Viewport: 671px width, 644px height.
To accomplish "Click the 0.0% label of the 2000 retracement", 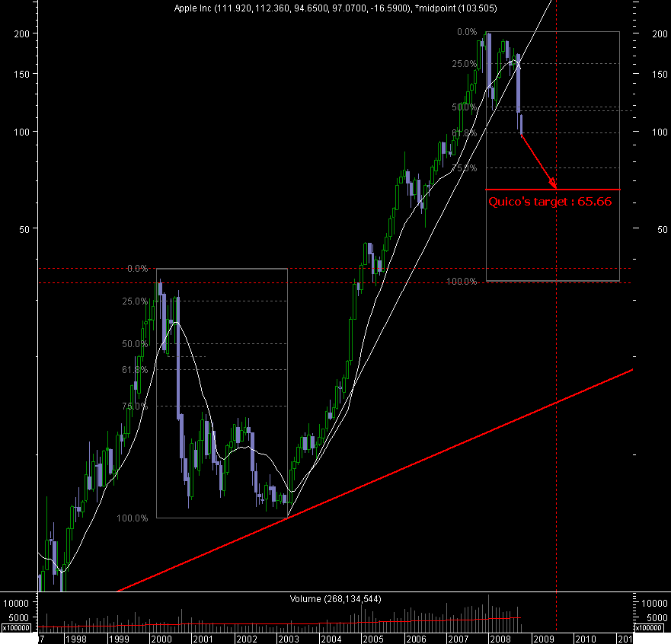I will (x=137, y=269).
